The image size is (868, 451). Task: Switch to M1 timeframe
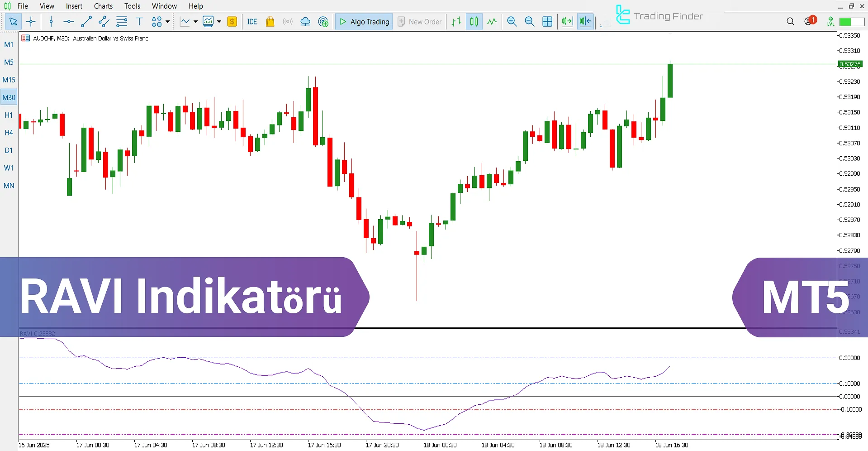(x=9, y=44)
